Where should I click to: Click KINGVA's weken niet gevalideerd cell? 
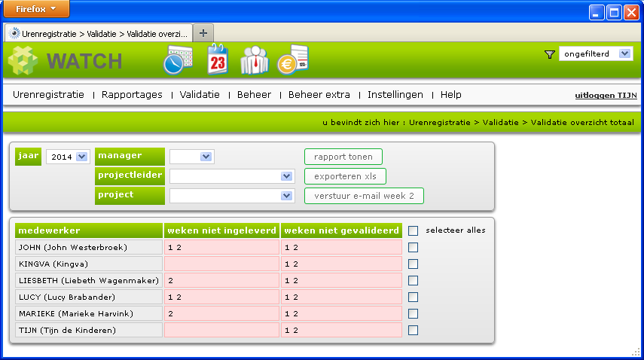click(341, 264)
